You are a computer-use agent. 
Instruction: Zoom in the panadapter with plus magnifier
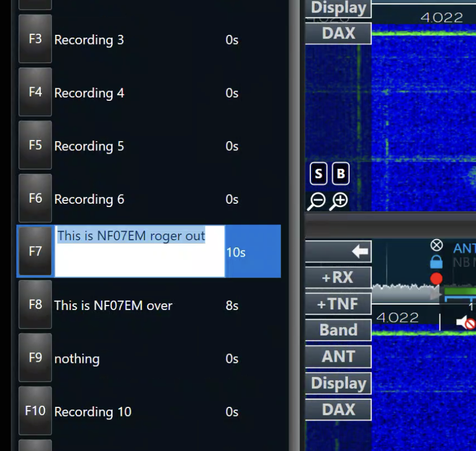click(339, 201)
